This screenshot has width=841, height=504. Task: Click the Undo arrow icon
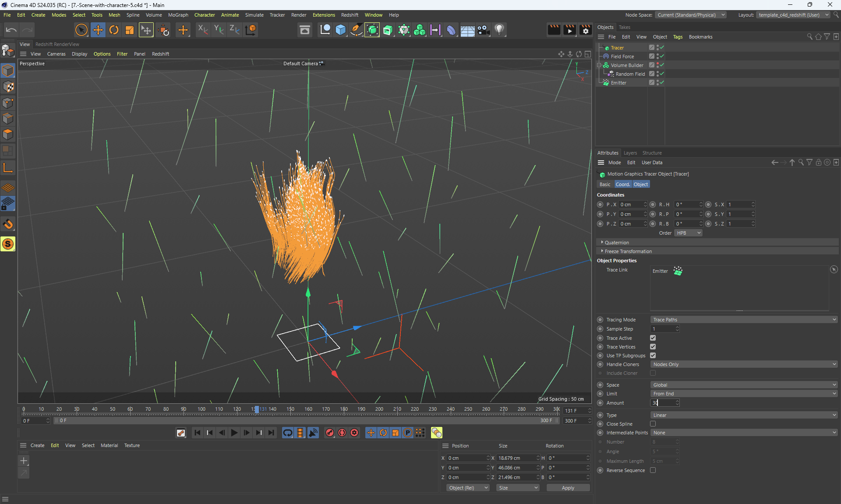pyautogui.click(x=11, y=30)
